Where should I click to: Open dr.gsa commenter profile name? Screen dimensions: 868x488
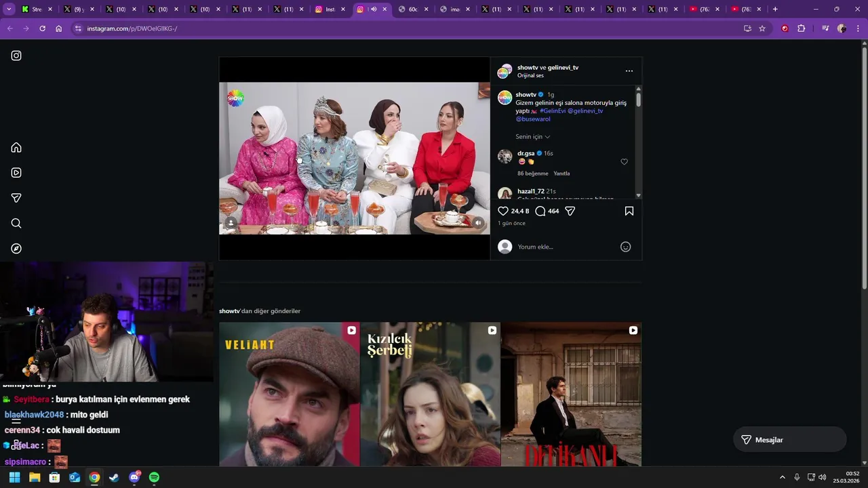point(526,154)
